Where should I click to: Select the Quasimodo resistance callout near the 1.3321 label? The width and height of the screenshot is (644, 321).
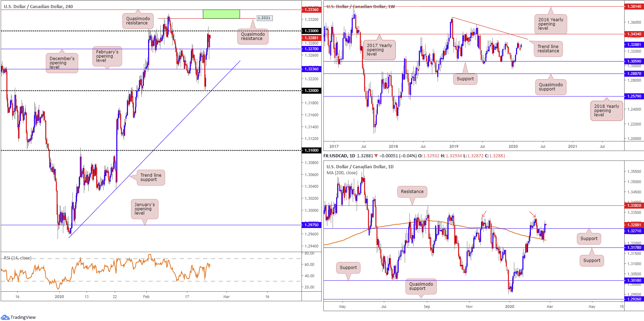(x=253, y=36)
